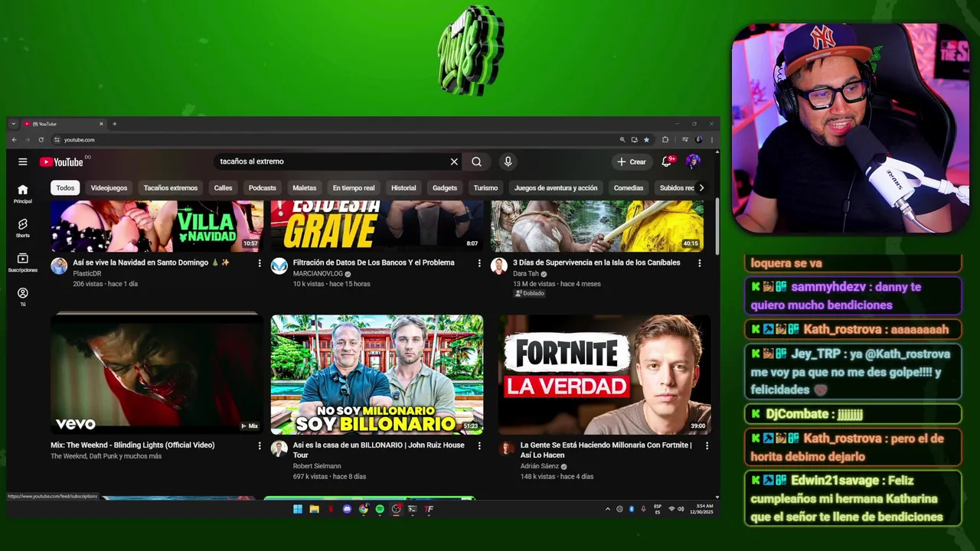The image size is (980, 551).
Task: Open options for Blinding Lights mix
Action: (260, 445)
